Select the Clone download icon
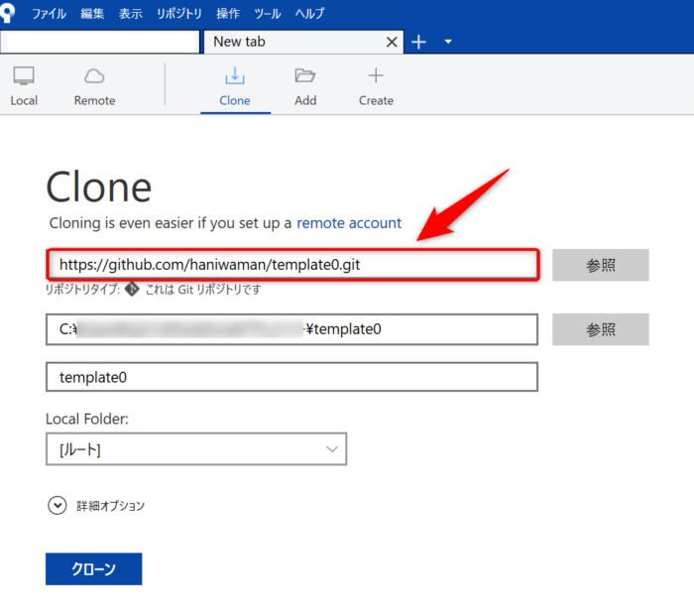Screen dimensions: 694x616 pyautogui.click(x=235, y=76)
